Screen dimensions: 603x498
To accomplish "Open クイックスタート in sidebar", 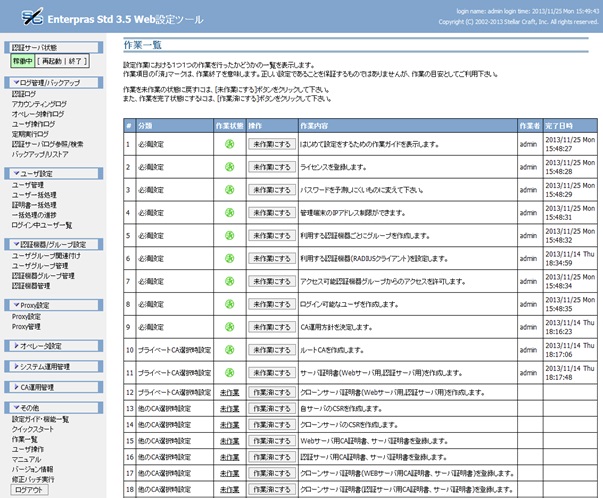I will [33, 429].
